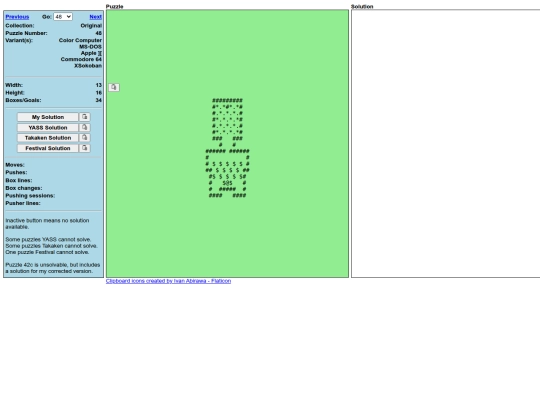Show the YASS Solution

[48, 127]
